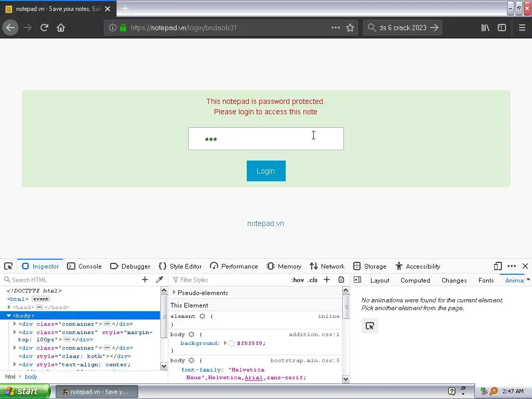Click the search magnifier icon
This screenshot has width=532, height=399.
372,28
